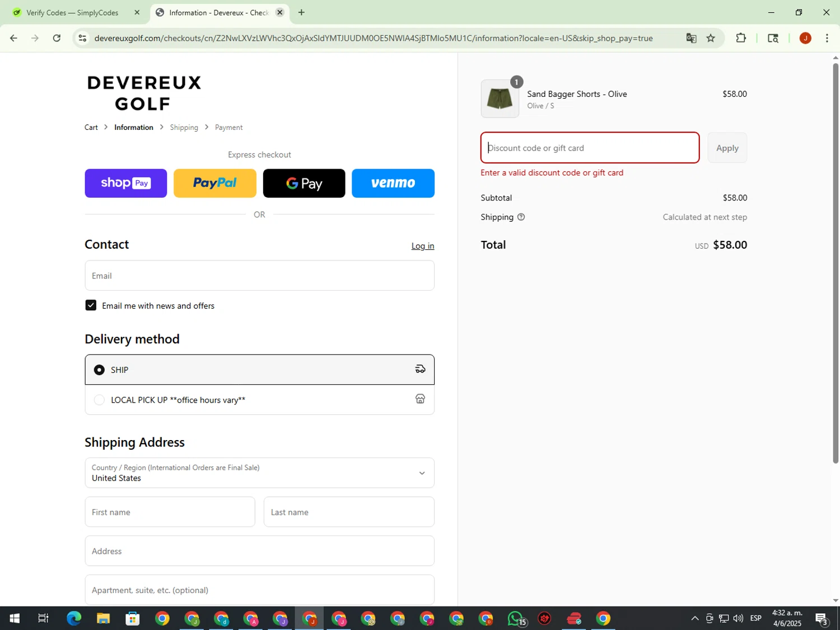The width and height of the screenshot is (840, 630).
Task: Click the Log in link
Action: (x=423, y=246)
